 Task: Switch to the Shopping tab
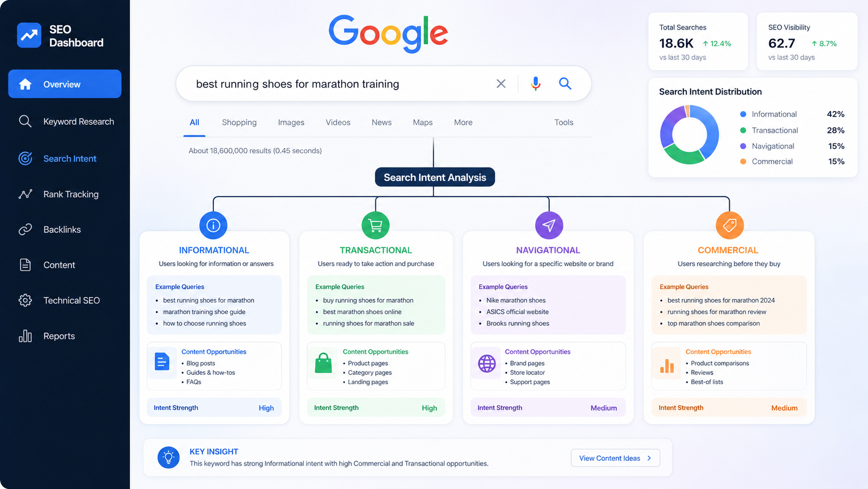pos(239,122)
